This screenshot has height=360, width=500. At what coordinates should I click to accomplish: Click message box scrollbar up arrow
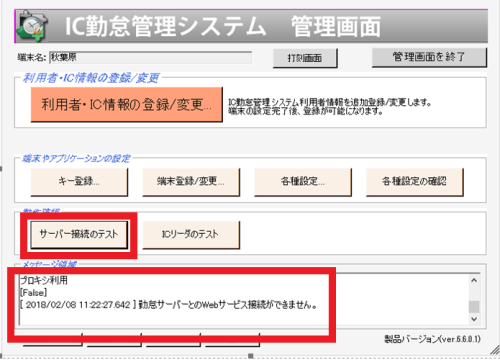(x=474, y=281)
